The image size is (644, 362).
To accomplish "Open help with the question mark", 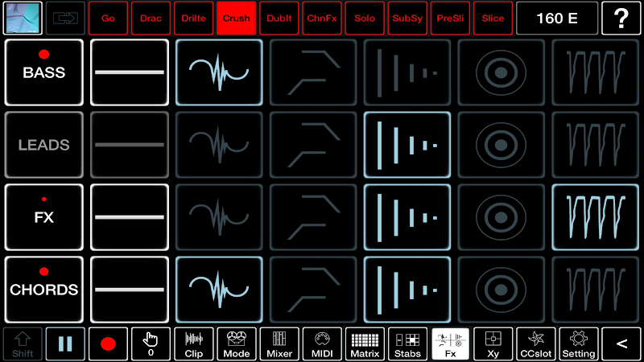I will tap(621, 18).
